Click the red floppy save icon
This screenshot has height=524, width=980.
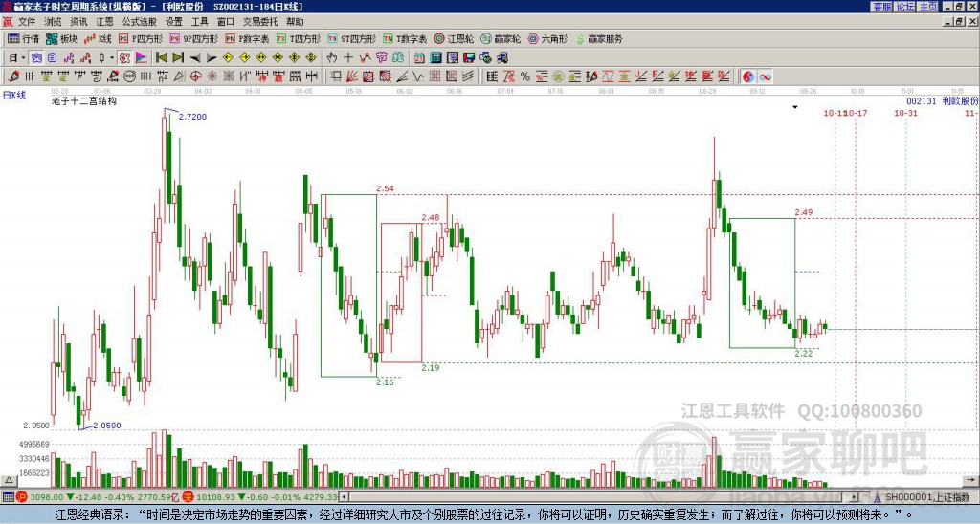(469, 58)
